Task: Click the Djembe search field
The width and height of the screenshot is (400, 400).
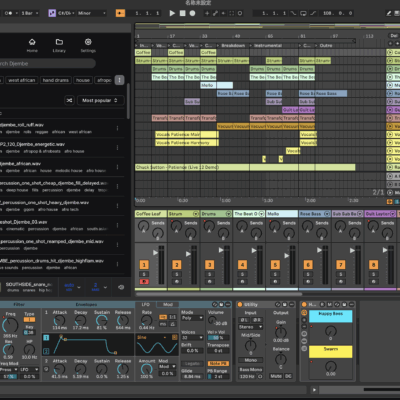Action: [x=47, y=63]
